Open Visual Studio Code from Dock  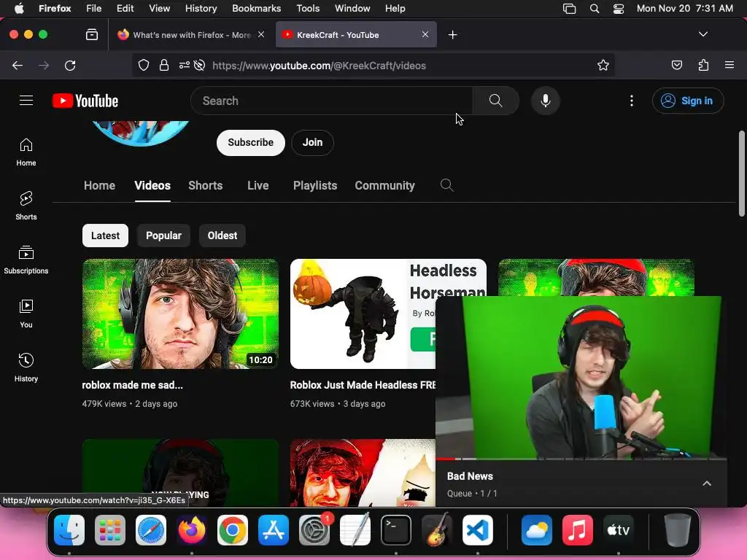(x=477, y=530)
